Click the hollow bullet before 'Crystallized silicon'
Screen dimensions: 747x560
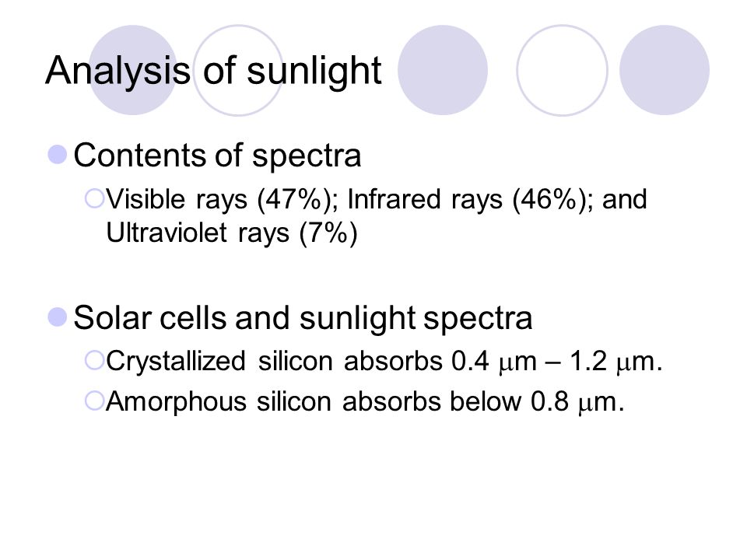tap(94, 360)
